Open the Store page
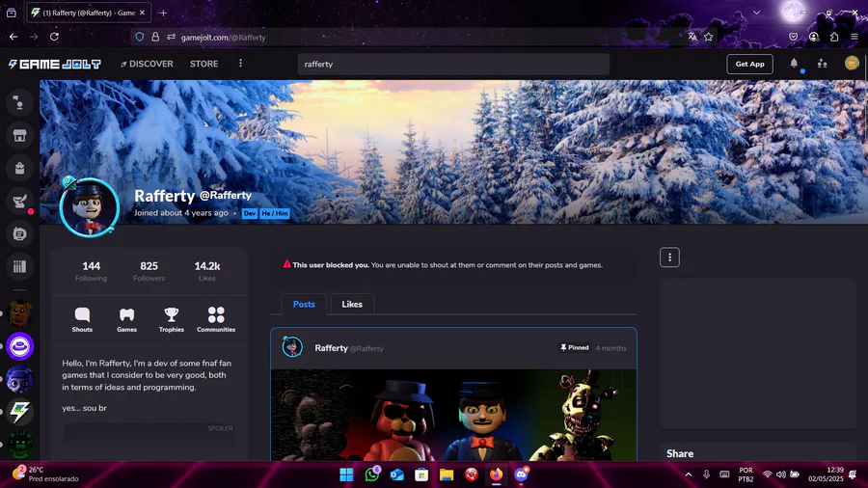This screenshot has height=488, width=868. [203, 65]
